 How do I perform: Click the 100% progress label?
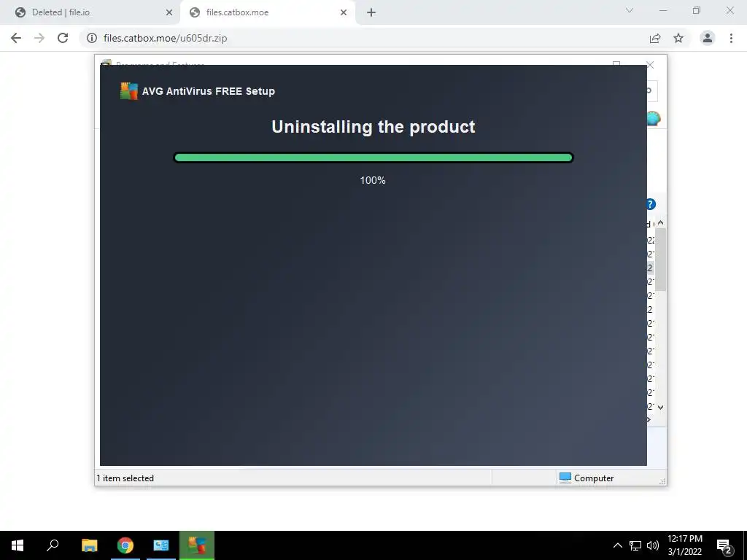coord(373,181)
